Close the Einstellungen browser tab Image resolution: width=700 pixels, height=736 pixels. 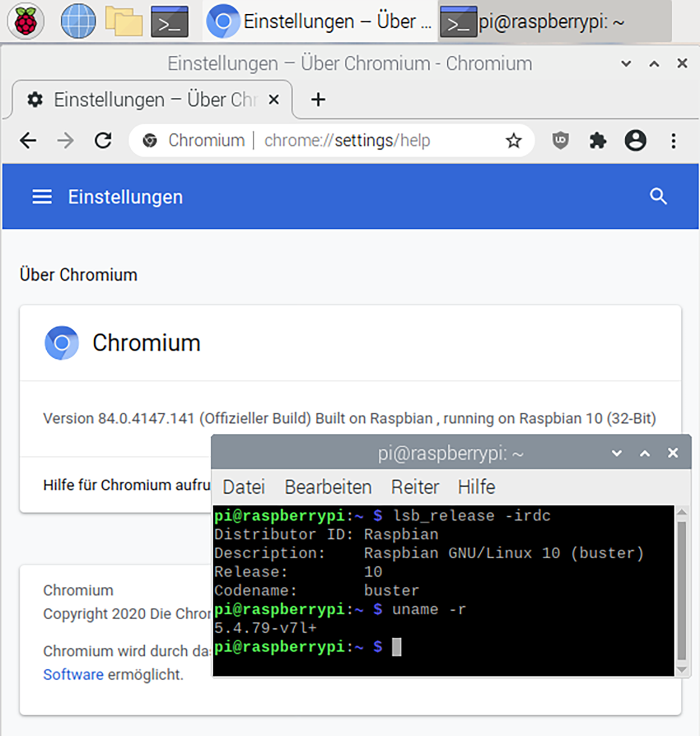click(x=273, y=100)
